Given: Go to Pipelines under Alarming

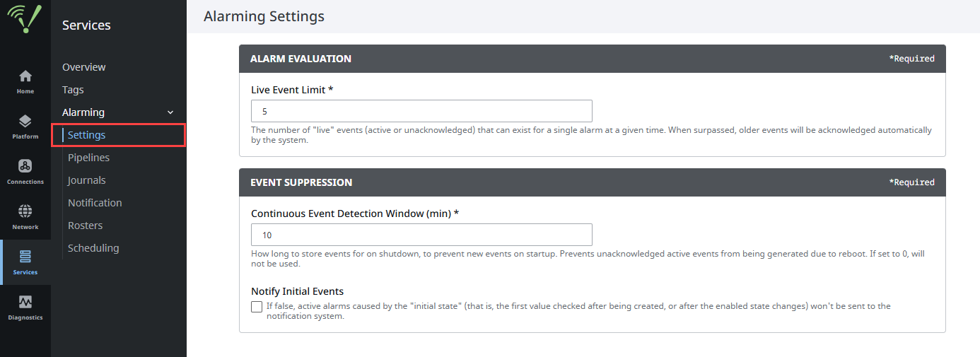Looking at the screenshot, I should (x=89, y=158).
